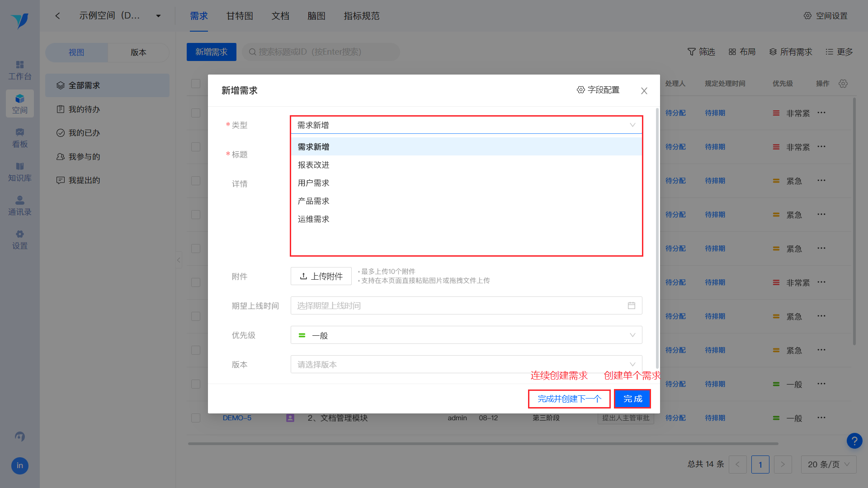This screenshot has height=488, width=868.
Task: Click the 上传附件 upload attachment button
Action: point(321,276)
